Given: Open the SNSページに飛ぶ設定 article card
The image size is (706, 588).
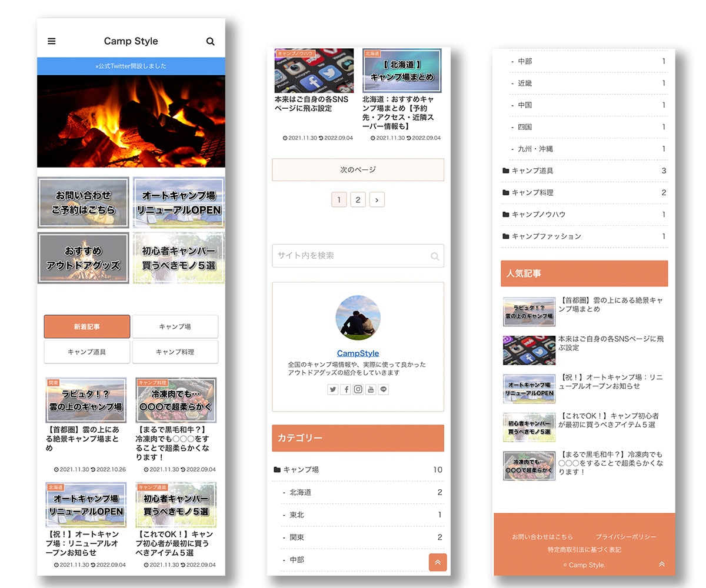Looking at the screenshot, I should (314, 94).
